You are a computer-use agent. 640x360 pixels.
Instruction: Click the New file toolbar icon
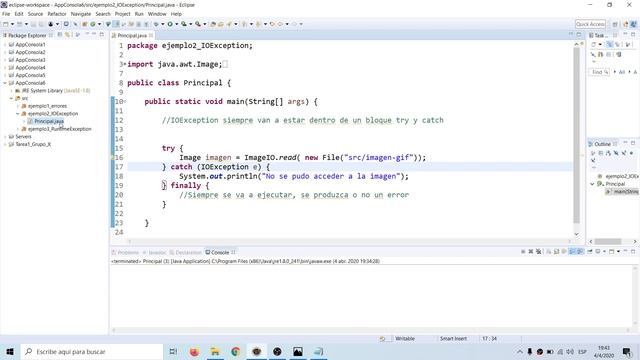tap(6, 24)
